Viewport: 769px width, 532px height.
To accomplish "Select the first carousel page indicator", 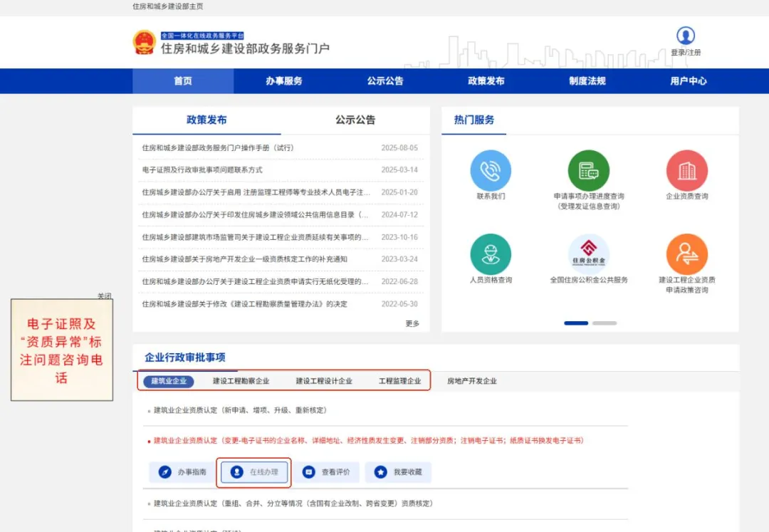I will coord(576,323).
